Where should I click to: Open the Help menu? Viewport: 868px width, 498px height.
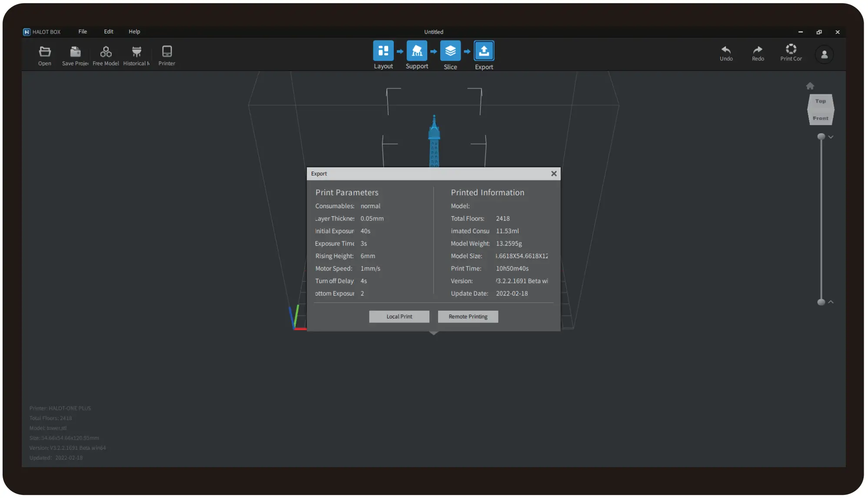tap(134, 31)
